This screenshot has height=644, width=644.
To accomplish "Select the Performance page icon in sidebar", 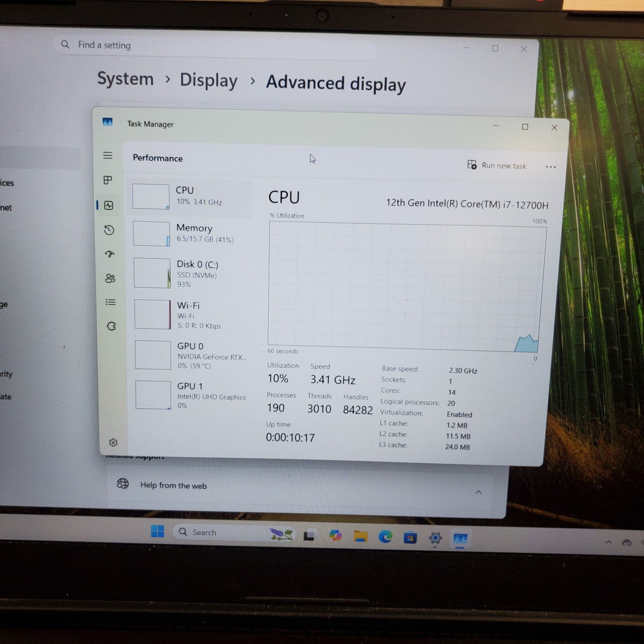I will pos(109,205).
